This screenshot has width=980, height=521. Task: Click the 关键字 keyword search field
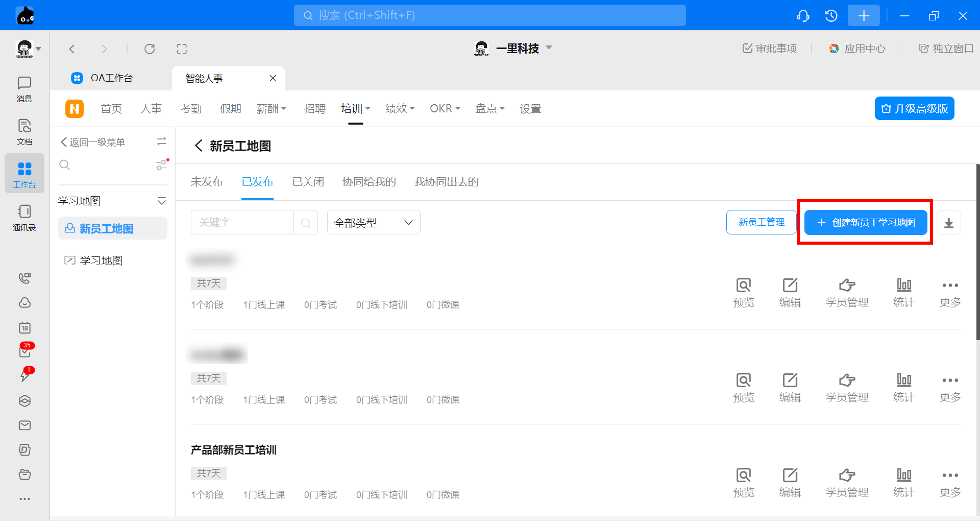242,223
